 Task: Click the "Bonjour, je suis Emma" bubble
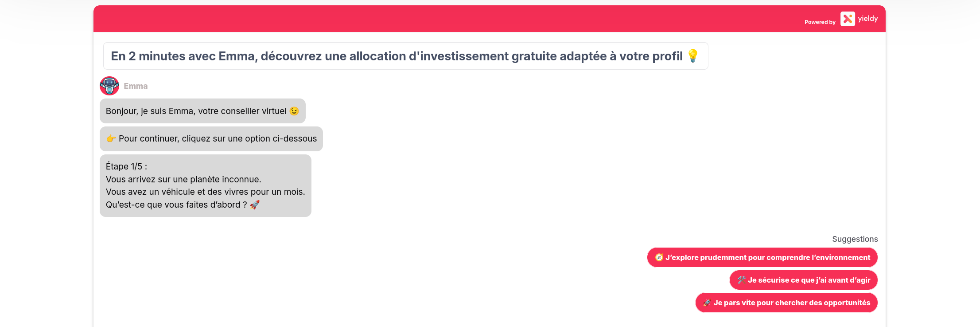[202, 111]
